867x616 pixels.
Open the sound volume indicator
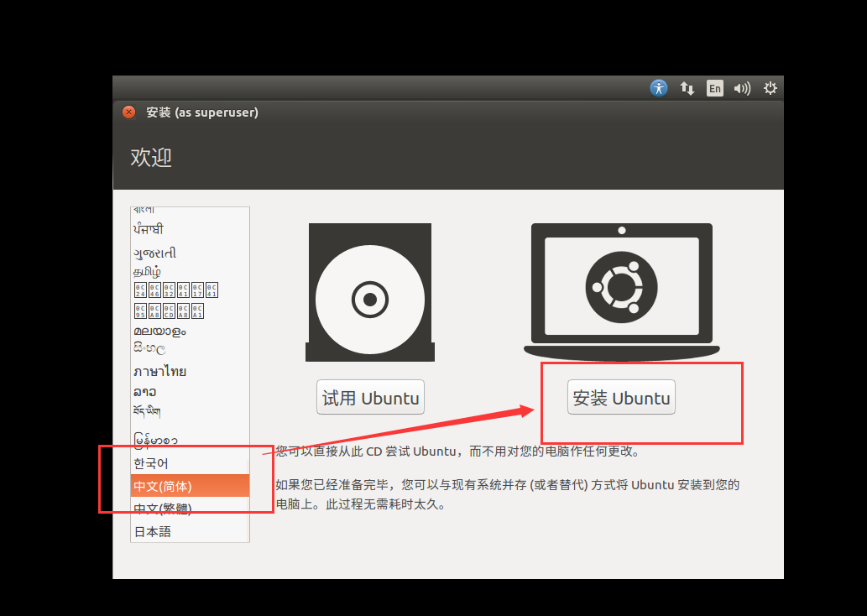pyautogui.click(x=742, y=88)
